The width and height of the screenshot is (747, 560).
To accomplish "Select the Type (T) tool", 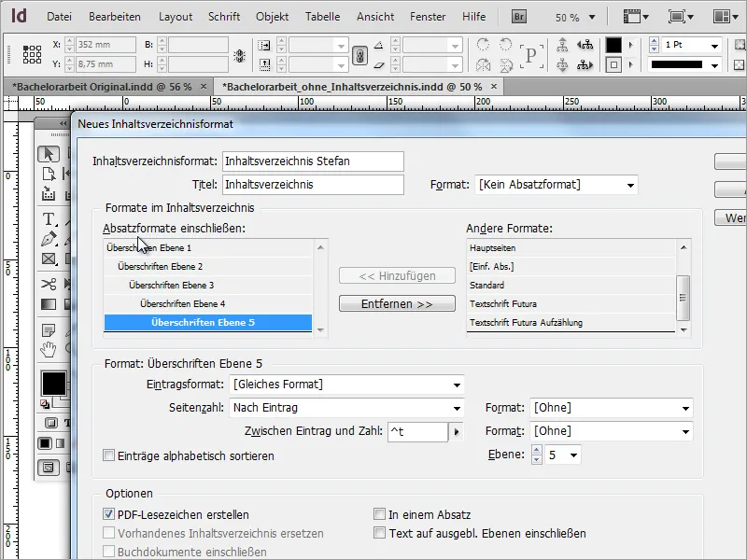I will (49, 219).
